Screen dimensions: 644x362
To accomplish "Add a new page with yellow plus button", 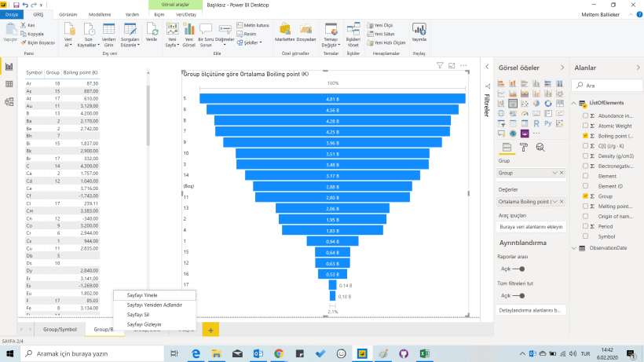I will [210, 330].
